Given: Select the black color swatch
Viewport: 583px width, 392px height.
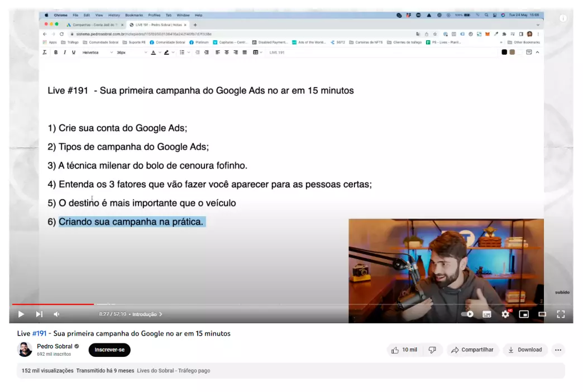Looking at the screenshot, I should pos(504,52).
